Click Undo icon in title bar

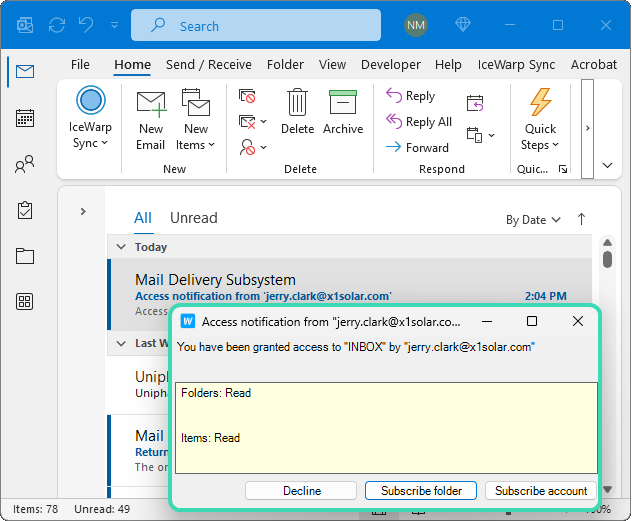tap(86, 25)
